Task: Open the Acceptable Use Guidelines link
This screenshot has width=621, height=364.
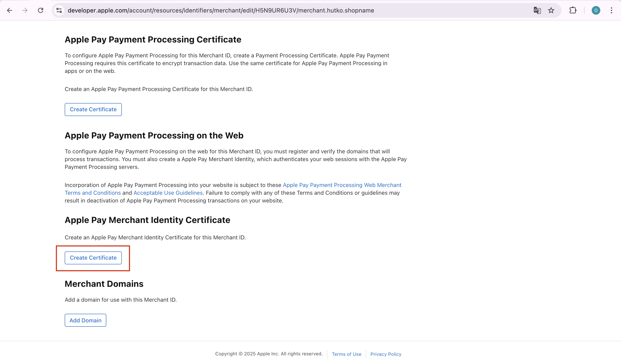Action: click(168, 193)
